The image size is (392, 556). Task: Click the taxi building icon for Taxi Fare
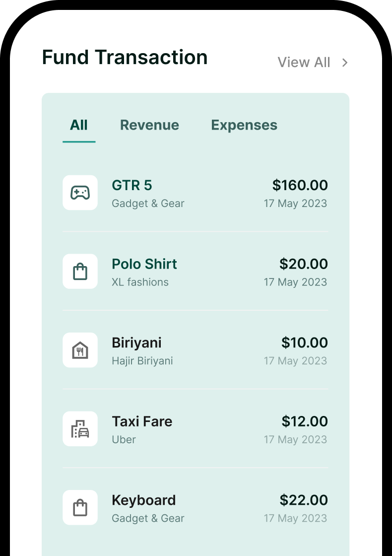click(80, 429)
